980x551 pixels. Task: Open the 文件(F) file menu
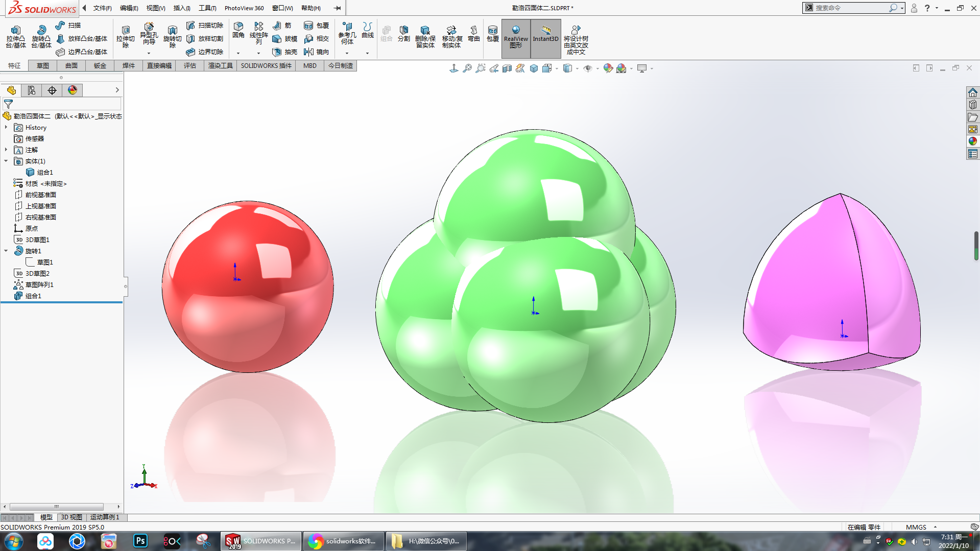102,8
